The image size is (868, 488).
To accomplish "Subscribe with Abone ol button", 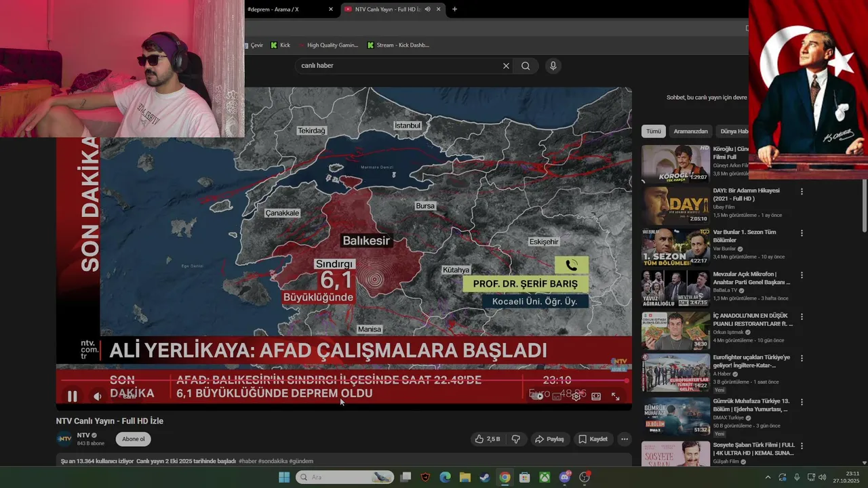I will click(x=133, y=439).
